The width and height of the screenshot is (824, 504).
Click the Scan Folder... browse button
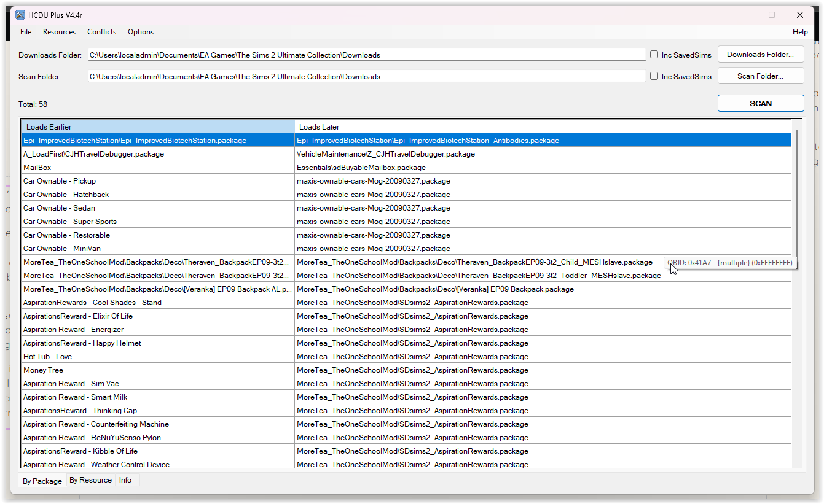(761, 76)
